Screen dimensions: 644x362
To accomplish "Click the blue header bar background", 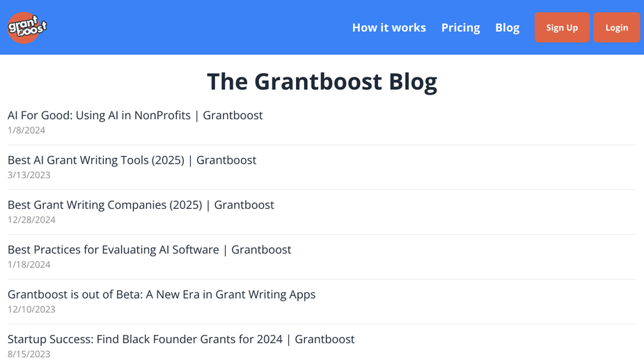I will [197, 27].
